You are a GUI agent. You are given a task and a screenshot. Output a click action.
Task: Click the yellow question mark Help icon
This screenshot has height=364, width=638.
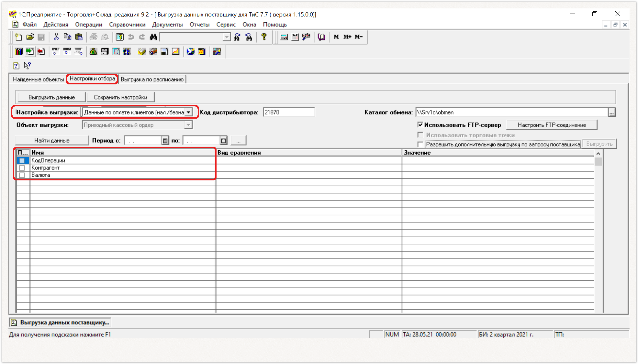point(264,37)
